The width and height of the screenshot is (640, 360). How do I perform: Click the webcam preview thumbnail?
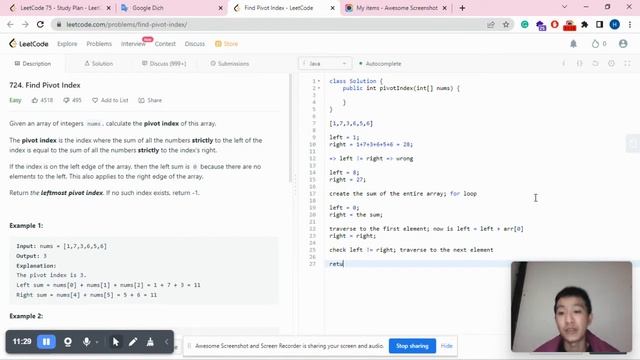tap(571, 307)
